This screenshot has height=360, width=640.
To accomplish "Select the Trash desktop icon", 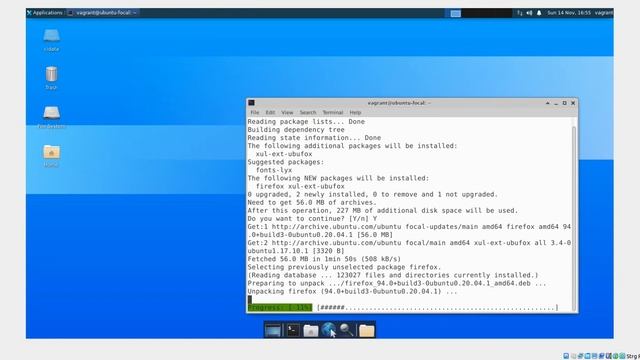I will tap(51, 78).
